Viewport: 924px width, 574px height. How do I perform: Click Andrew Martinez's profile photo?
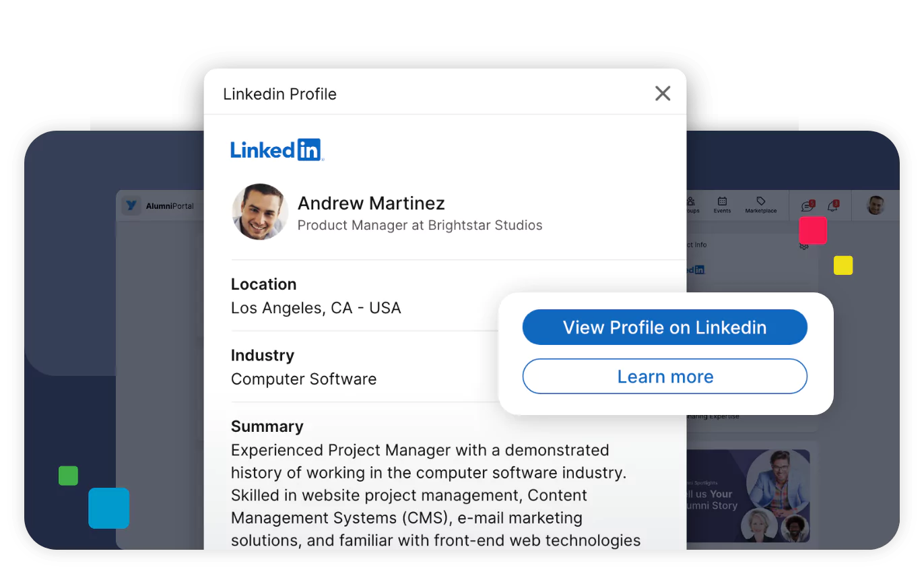click(x=259, y=212)
